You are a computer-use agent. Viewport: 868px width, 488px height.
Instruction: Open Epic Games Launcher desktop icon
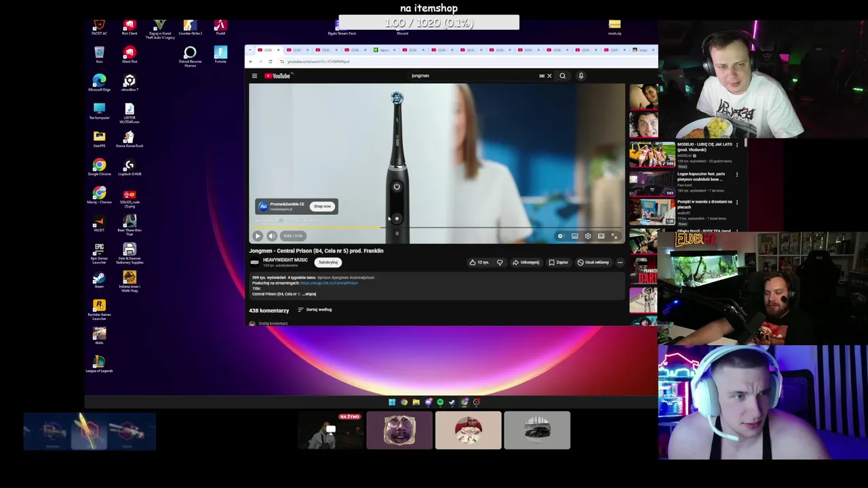click(x=99, y=252)
